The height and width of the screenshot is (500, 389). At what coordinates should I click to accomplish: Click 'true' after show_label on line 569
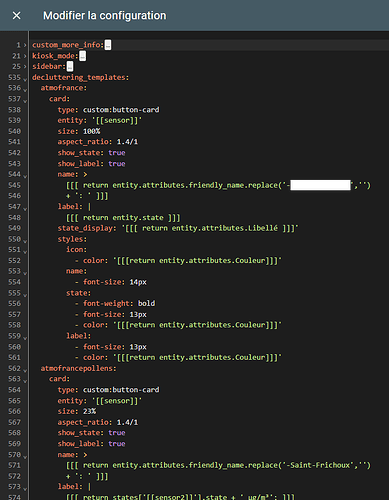pos(117,444)
